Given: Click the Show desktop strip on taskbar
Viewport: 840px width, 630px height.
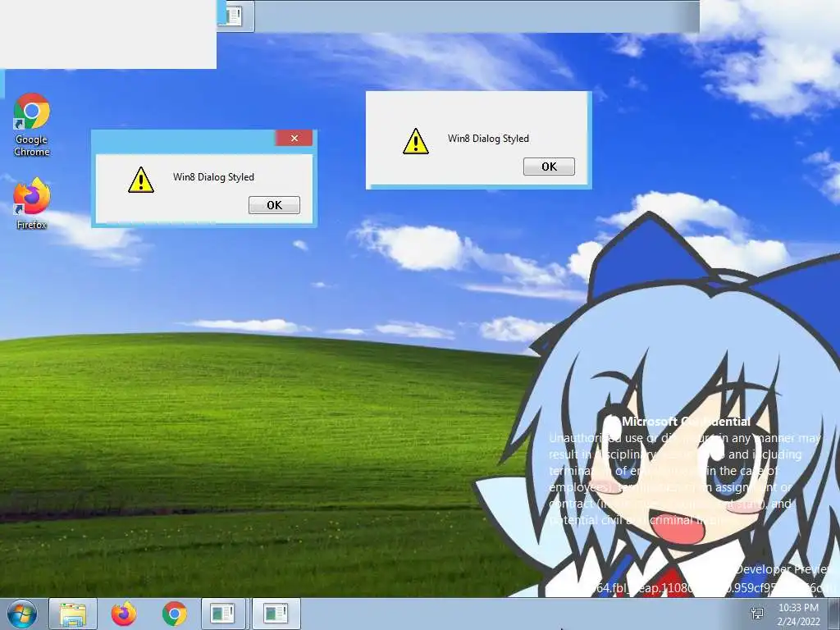Looking at the screenshot, I should point(834,614).
